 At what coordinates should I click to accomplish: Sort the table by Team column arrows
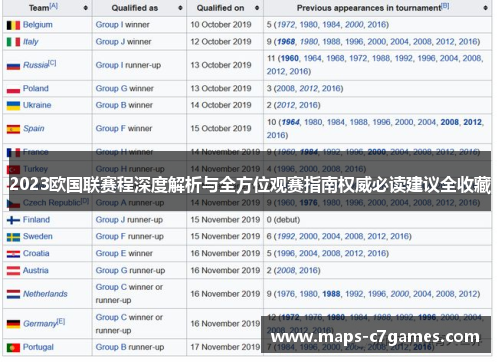click(x=86, y=8)
